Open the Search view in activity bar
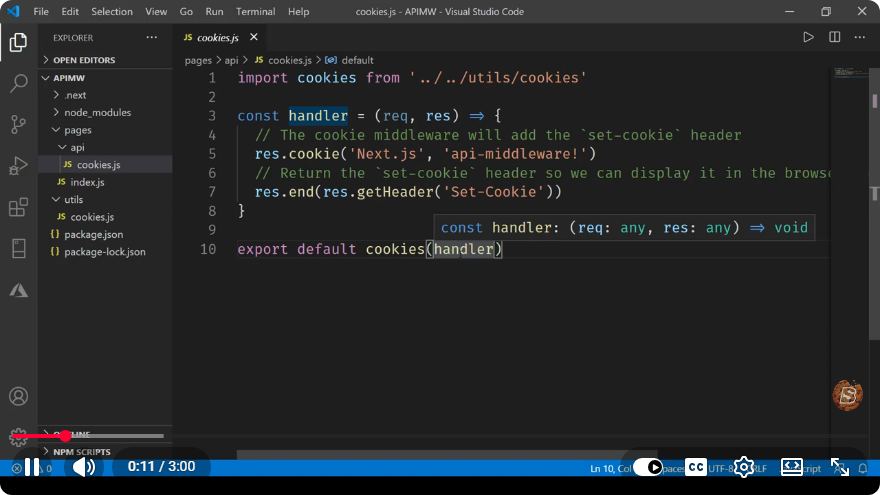880x495 pixels. coord(19,83)
